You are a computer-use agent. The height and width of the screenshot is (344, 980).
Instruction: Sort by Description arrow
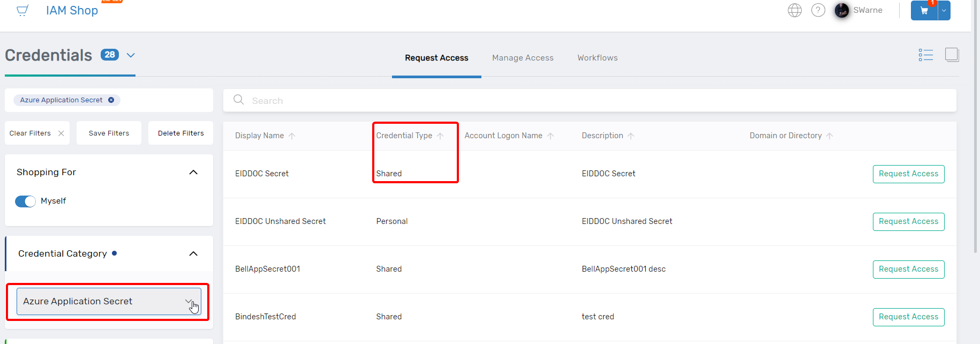[x=631, y=136]
